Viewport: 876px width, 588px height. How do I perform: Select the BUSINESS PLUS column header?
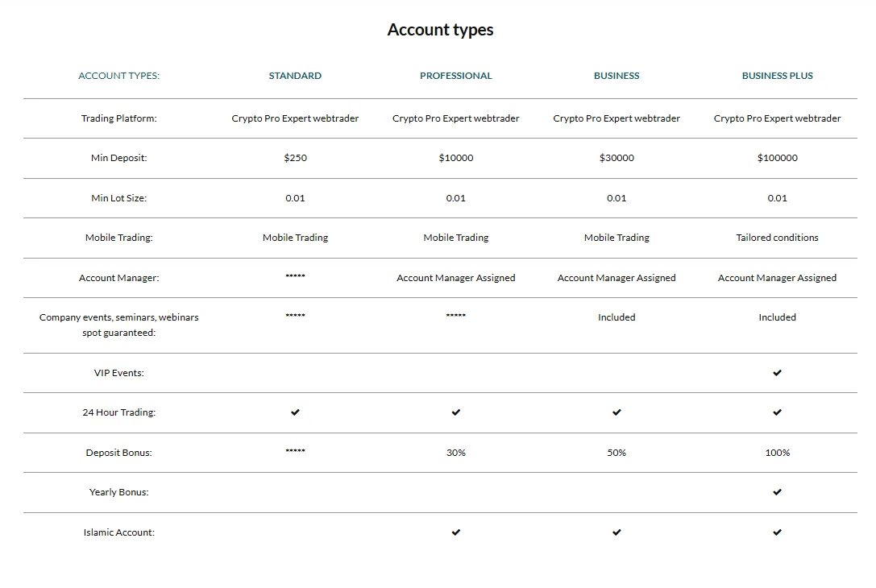tap(777, 76)
